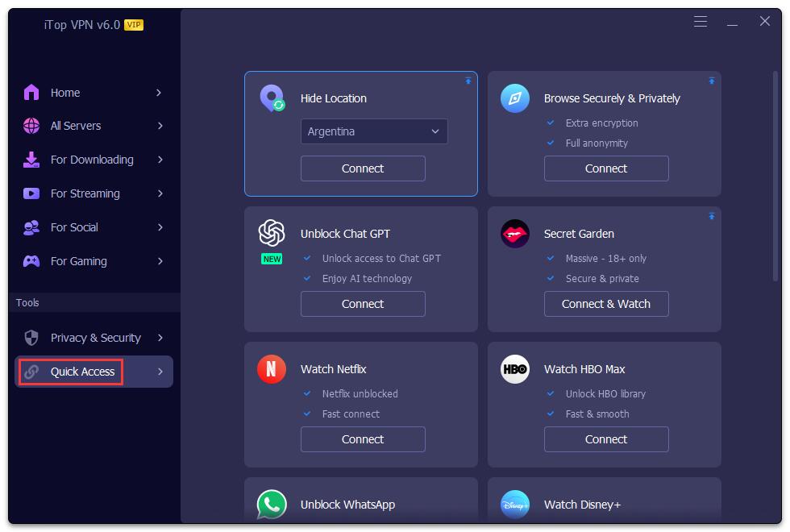This screenshot has width=790, height=532.
Task: Click the Disney+ logo icon
Action: (x=515, y=505)
